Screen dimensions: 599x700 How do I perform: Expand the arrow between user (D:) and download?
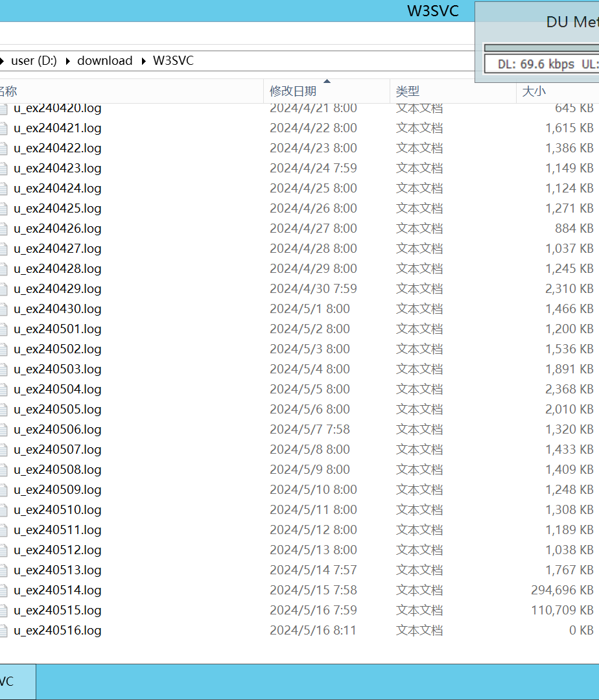coord(68,61)
